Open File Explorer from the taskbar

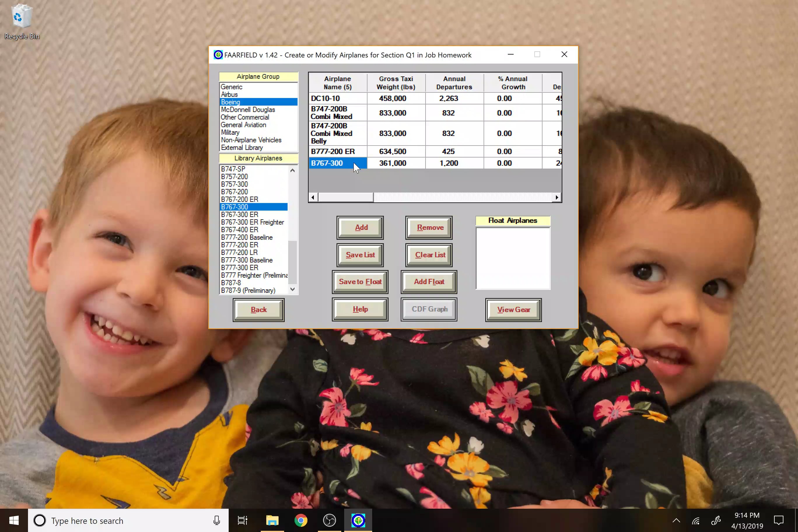click(272, 520)
